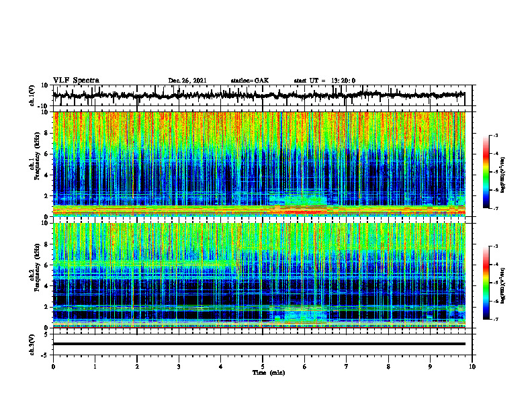Screen dimensions: 532x411
Task: Click time axis tick label "9"
Action: (430, 367)
